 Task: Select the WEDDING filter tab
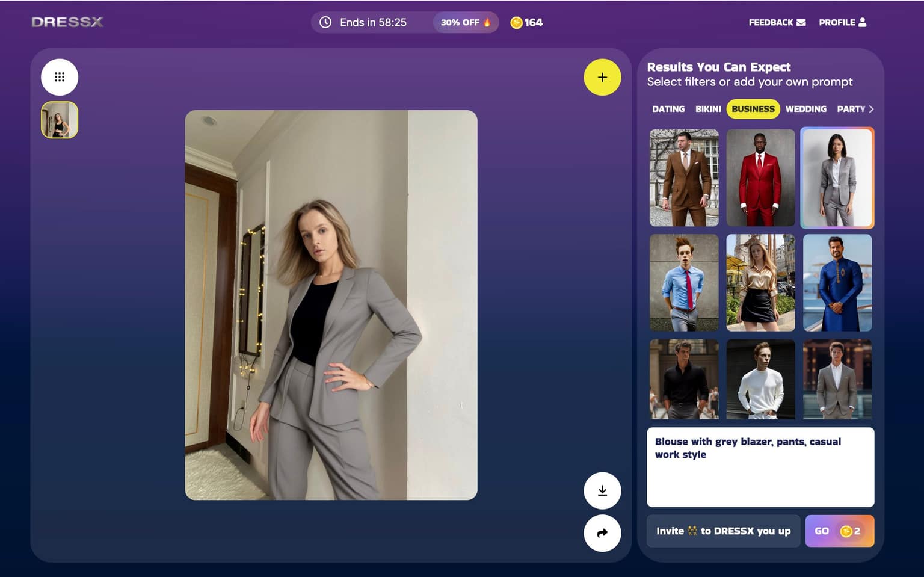tap(806, 109)
